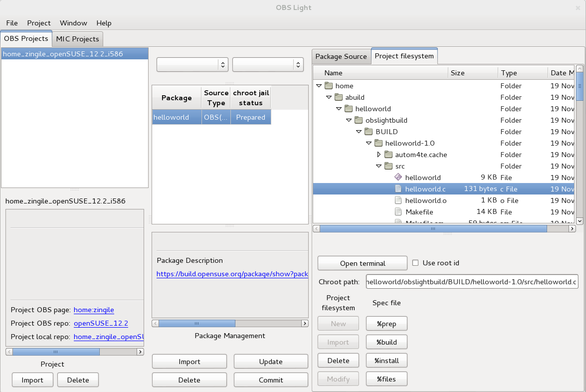Click the home folder icon

[329, 85]
